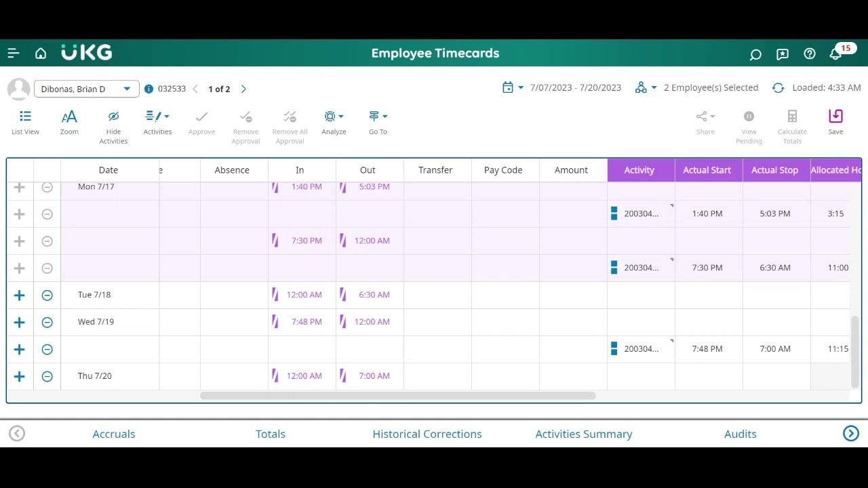Image resolution: width=868 pixels, height=488 pixels.
Task: Go to the previous employee
Action: 196,89
